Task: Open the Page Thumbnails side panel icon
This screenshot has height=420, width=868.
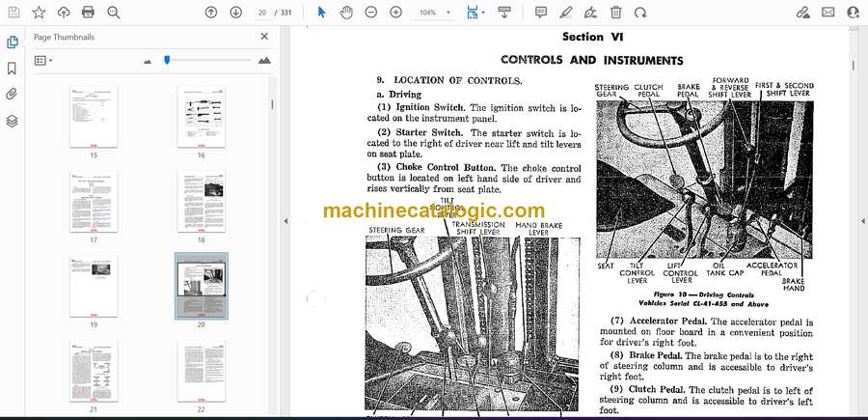Action: [13, 42]
